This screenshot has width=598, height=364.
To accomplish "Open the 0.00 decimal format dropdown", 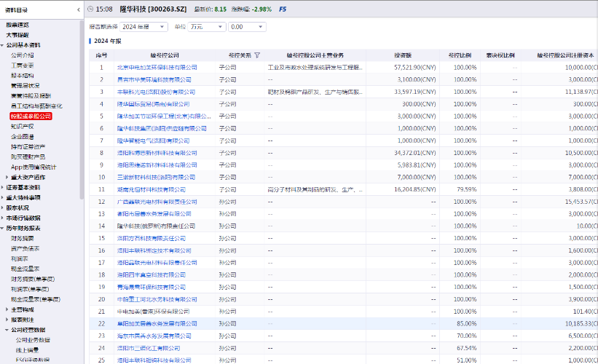I will pyautogui.click(x=247, y=27).
